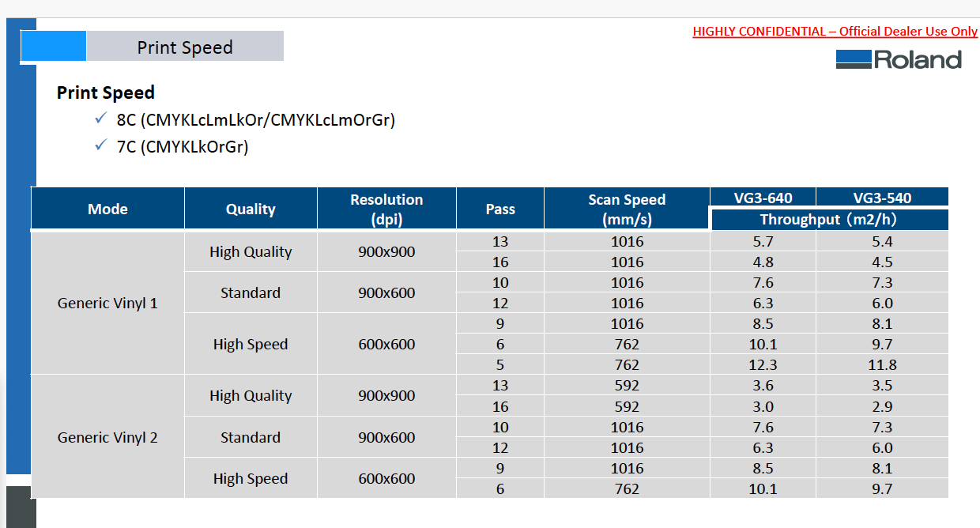Click the 3.5 throughput value
Viewport: 980px width, 528px height.
(882, 386)
